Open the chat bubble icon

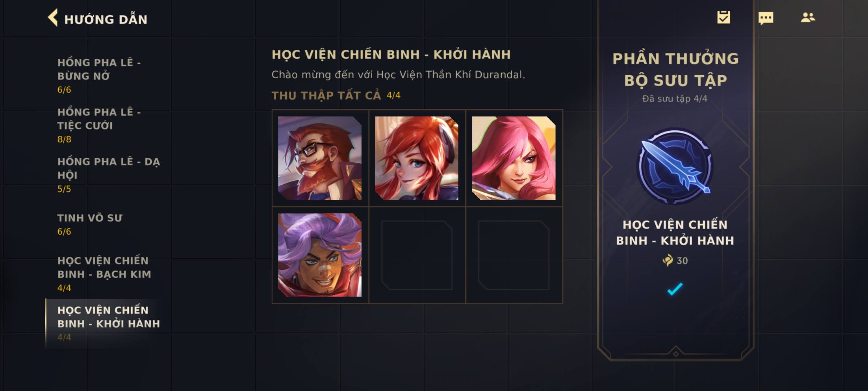point(766,18)
